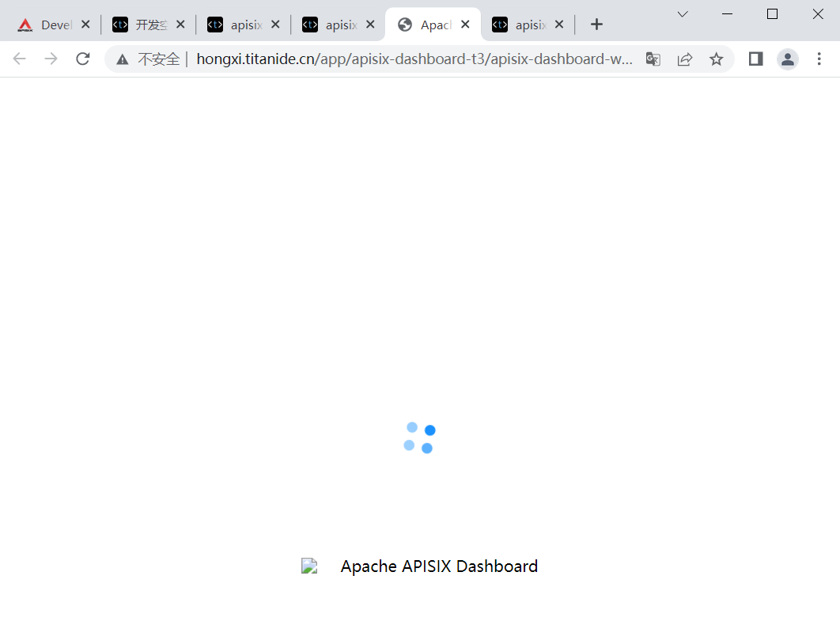
Task: Open a new tab with the plus button
Action: coord(596,24)
